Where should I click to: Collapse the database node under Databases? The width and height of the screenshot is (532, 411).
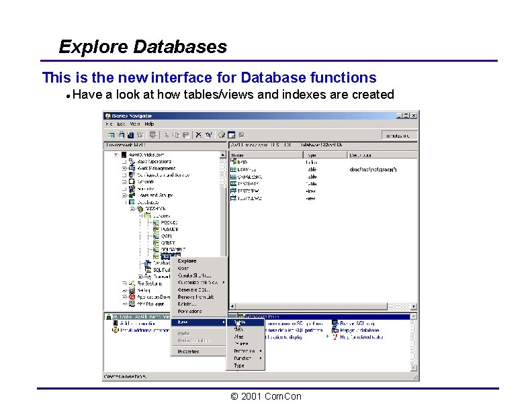point(132,209)
